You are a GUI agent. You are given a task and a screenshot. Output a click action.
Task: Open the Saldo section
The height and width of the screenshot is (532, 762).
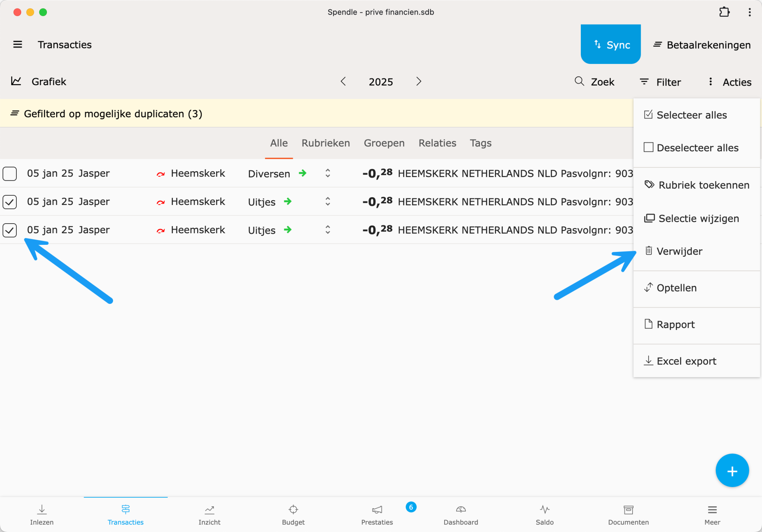coord(545,515)
